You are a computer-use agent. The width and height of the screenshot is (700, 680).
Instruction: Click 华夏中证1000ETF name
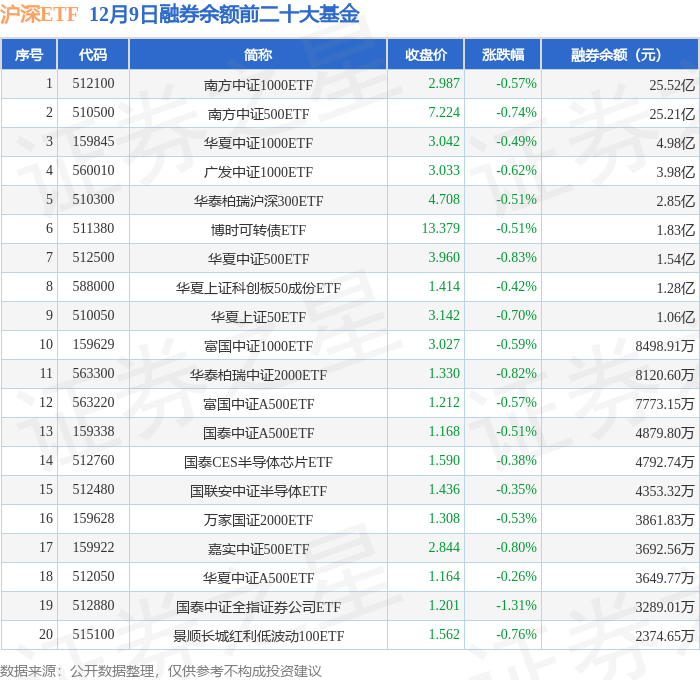coord(258,143)
